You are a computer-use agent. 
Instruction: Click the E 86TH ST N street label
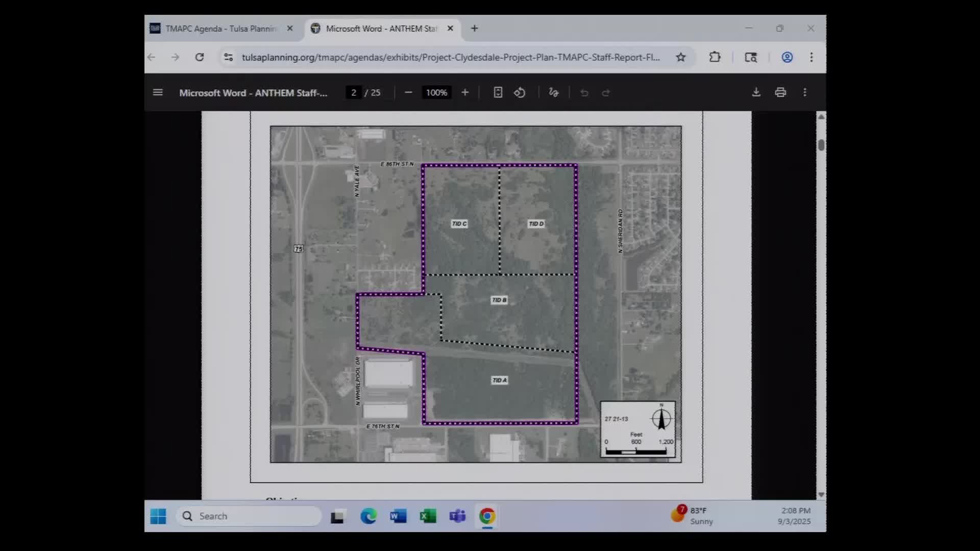tap(397, 164)
